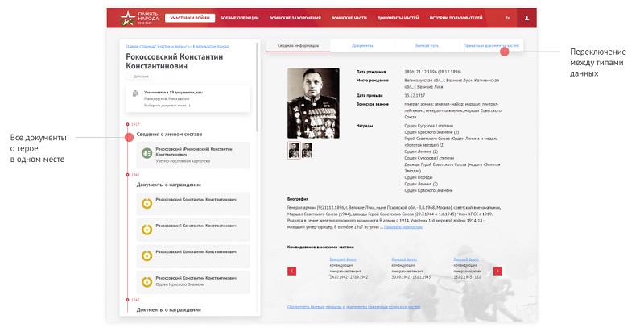Expand biography via Показать полностью link
Image resolution: width=644 pixels, height=332 pixels.
pos(403,227)
